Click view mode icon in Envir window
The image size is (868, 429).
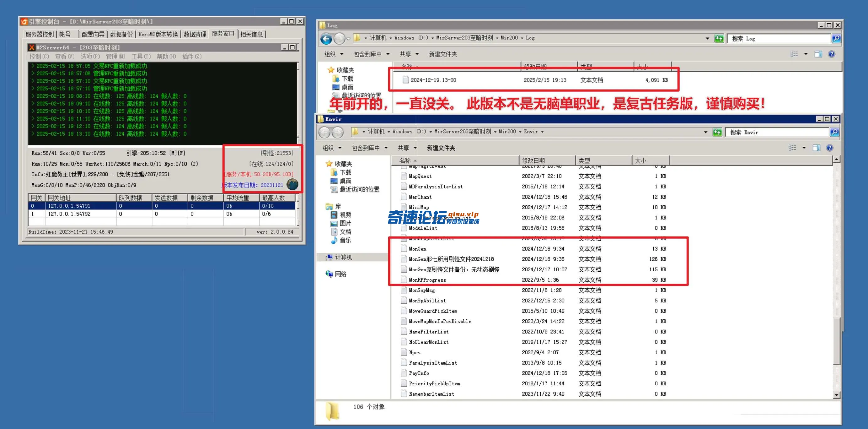click(x=792, y=148)
